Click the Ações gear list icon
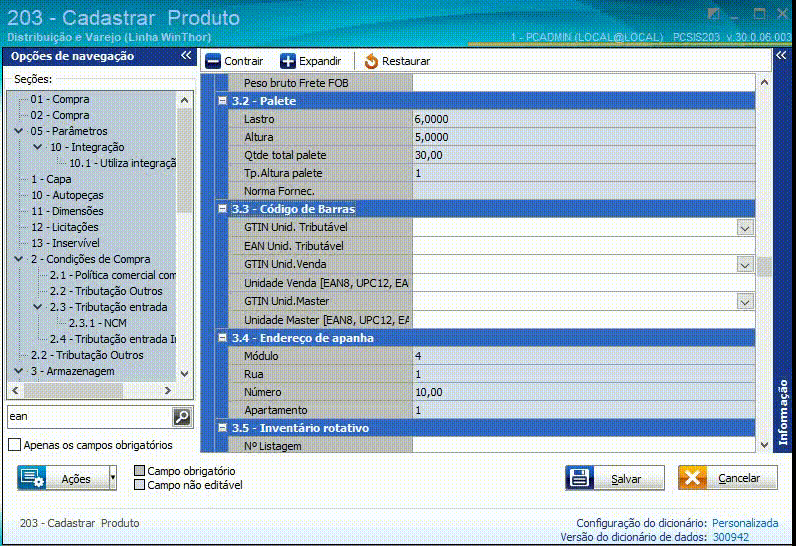Screen dimensions: 796x546 (x=32, y=478)
